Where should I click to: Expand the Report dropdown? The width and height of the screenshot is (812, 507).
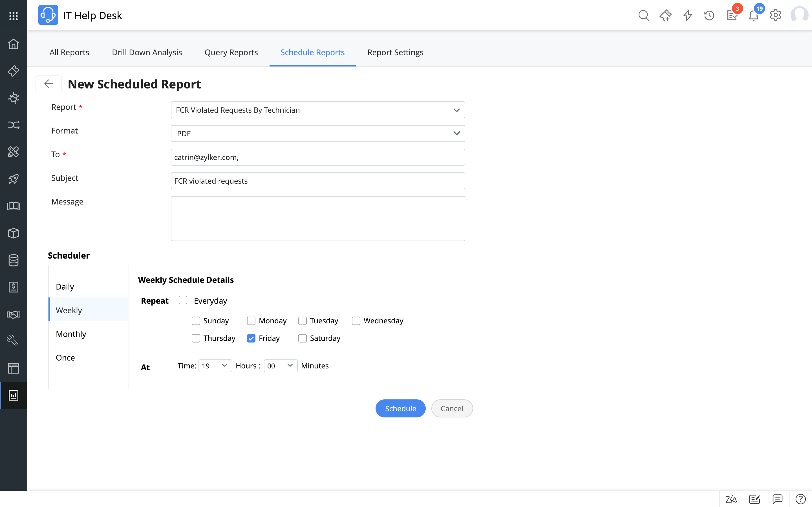318,110
